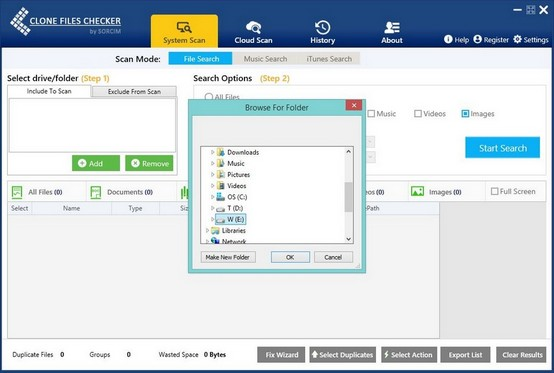The height and width of the screenshot is (373, 554).
Task: Expand the Music folder node
Action: click(x=212, y=163)
